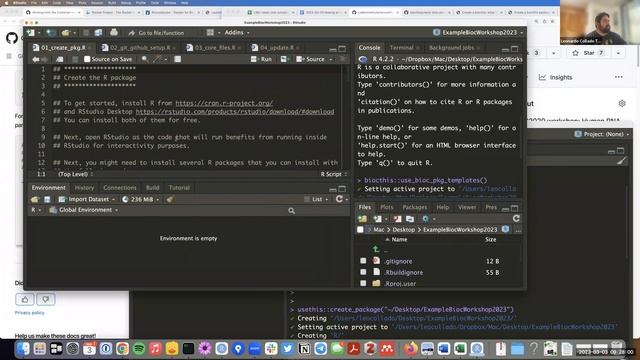Check the .Rproj.user folder checkbox
Screen dimensions: 640x360
[x=363, y=283]
